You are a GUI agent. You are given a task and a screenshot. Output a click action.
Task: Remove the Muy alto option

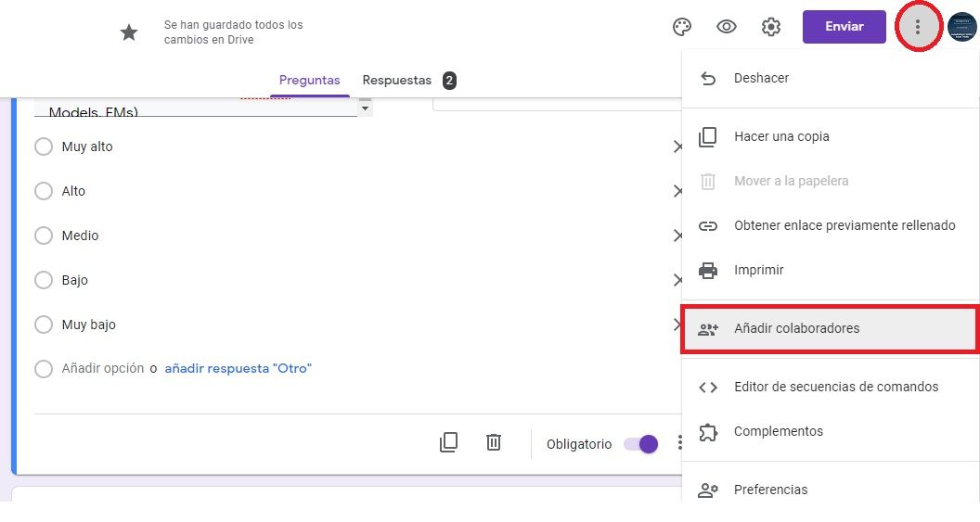pyautogui.click(x=677, y=146)
